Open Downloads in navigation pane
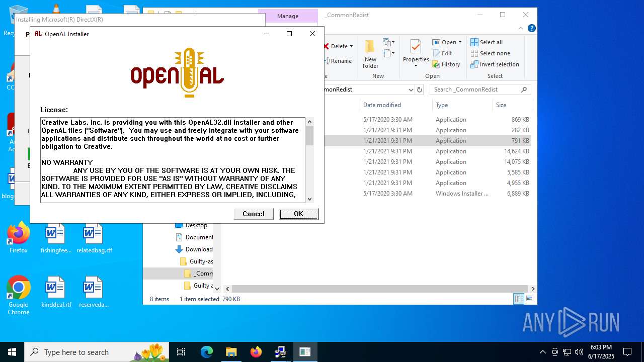Screen dimensions: 644x362 point(194,249)
